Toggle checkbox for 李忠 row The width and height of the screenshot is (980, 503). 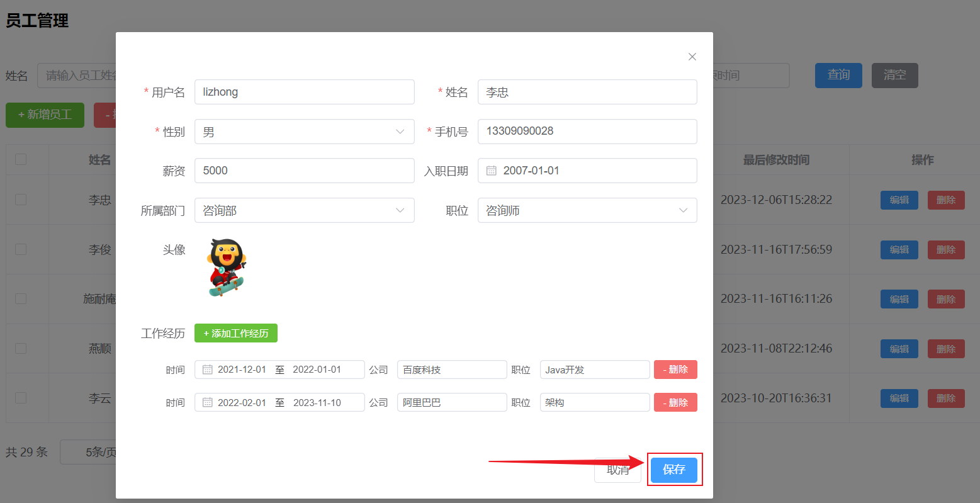pyautogui.click(x=21, y=200)
